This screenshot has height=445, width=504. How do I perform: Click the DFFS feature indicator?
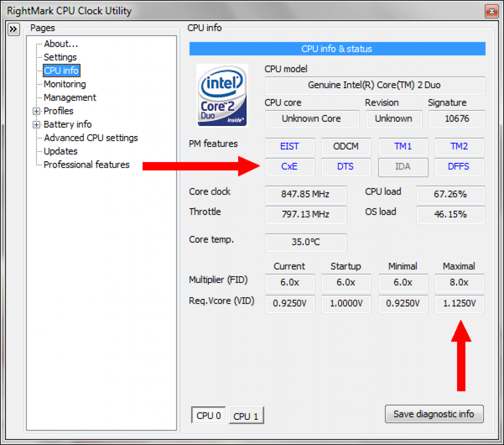point(459,167)
